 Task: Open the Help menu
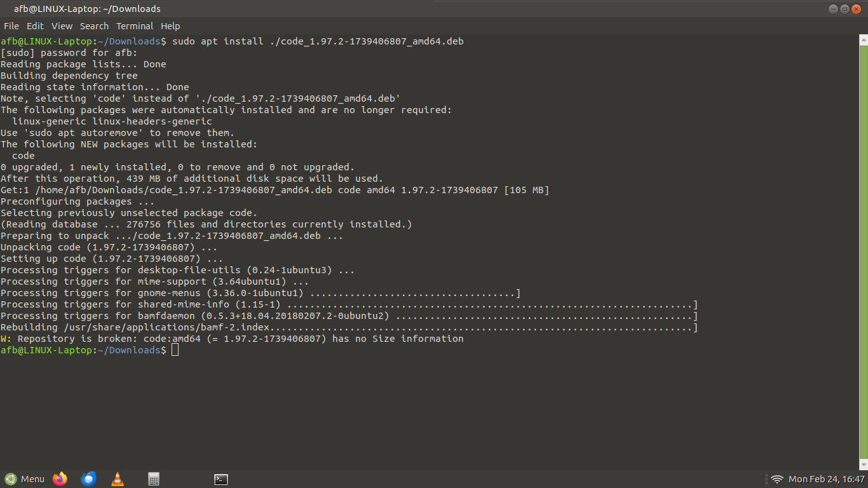click(x=170, y=26)
